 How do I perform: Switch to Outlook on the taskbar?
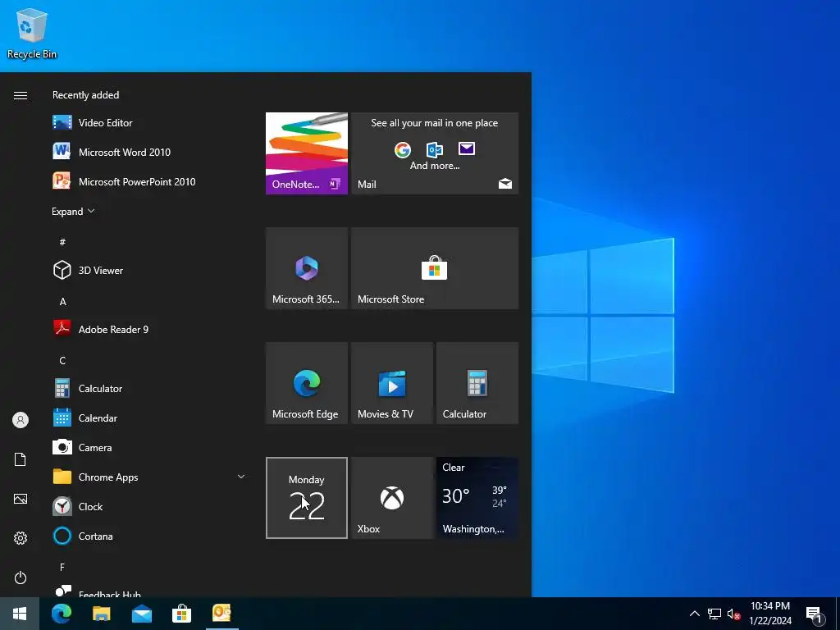tap(221, 614)
